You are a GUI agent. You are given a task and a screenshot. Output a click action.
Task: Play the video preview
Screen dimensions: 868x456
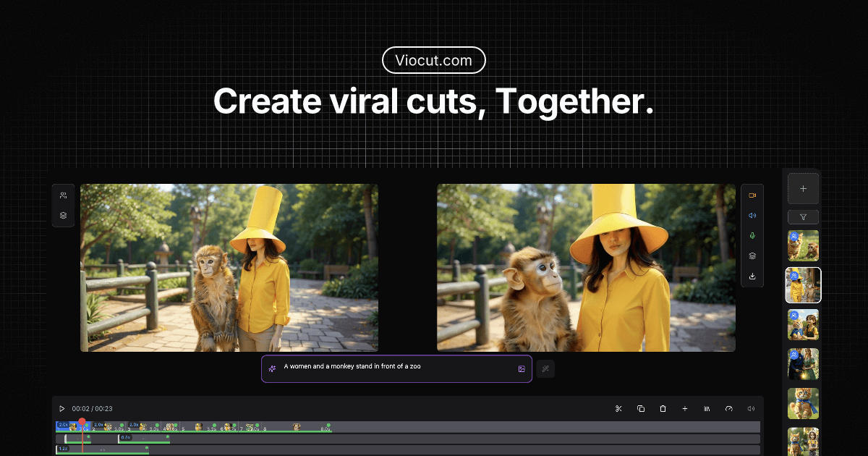pos(61,408)
